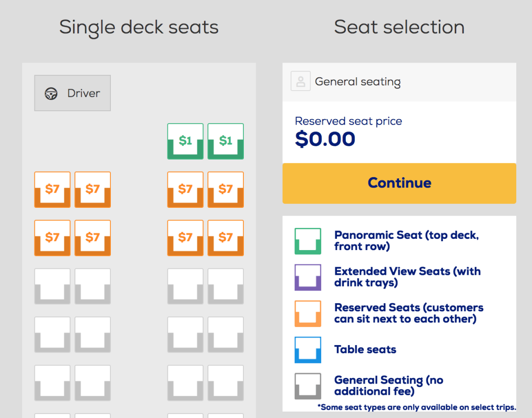Click the green Panoramic Seat legend swatch

pos(308,241)
